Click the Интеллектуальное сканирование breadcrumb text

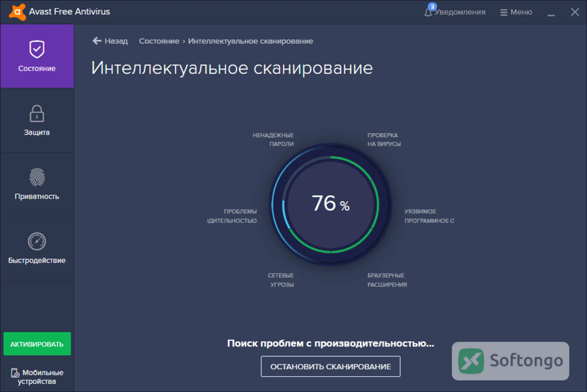tap(250, 41)
